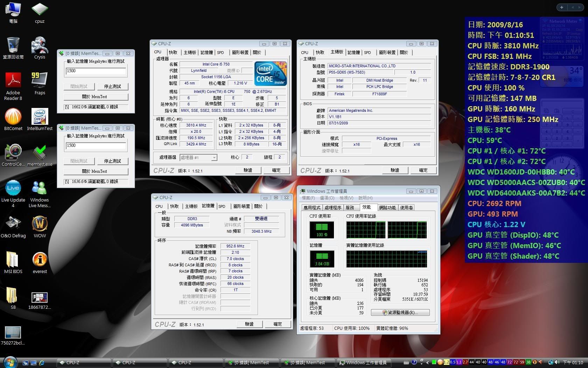Click the Intel Core i5 logo image

271,73
